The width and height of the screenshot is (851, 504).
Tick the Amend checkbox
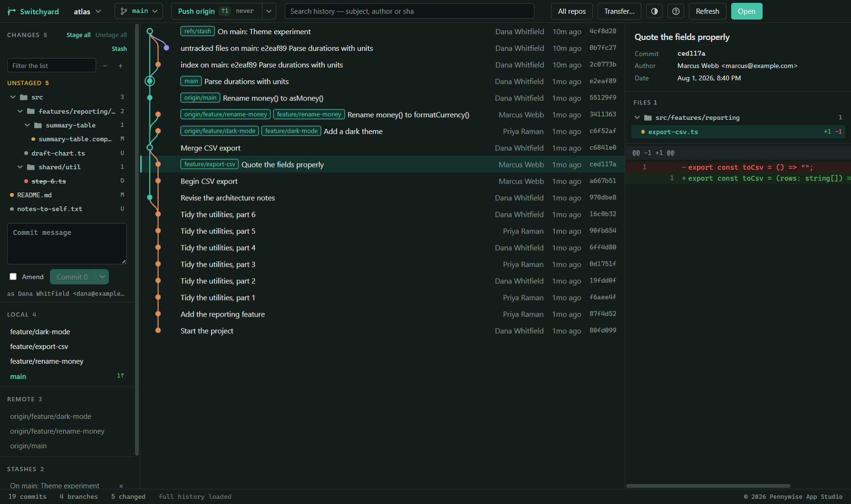point(13,277)
